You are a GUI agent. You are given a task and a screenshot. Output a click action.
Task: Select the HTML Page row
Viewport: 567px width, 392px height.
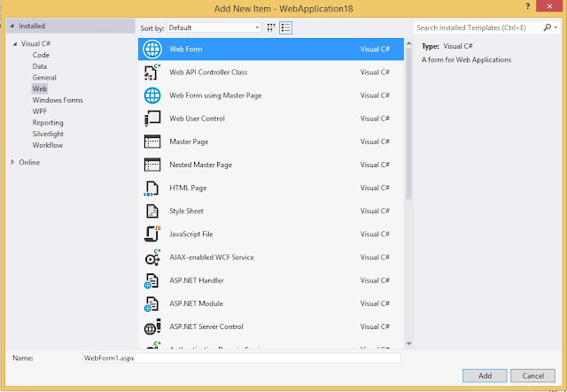(x=271, y=188)
